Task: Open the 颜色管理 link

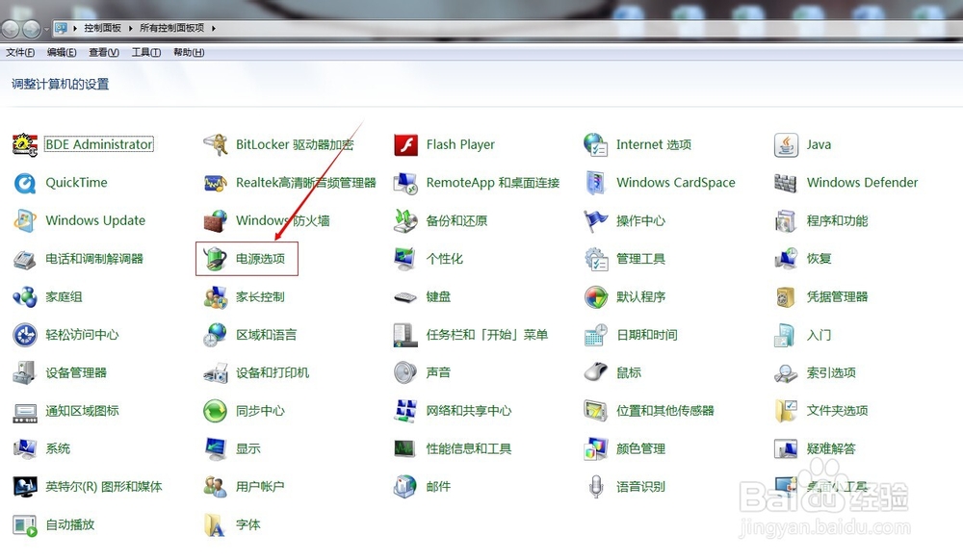Action: click(641, 449)
